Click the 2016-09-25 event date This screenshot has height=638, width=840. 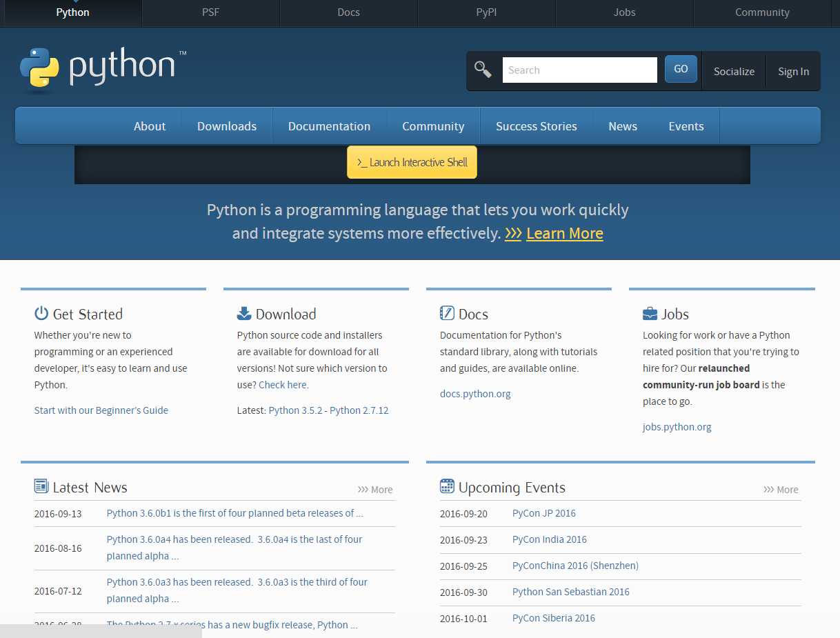point(463,566)
